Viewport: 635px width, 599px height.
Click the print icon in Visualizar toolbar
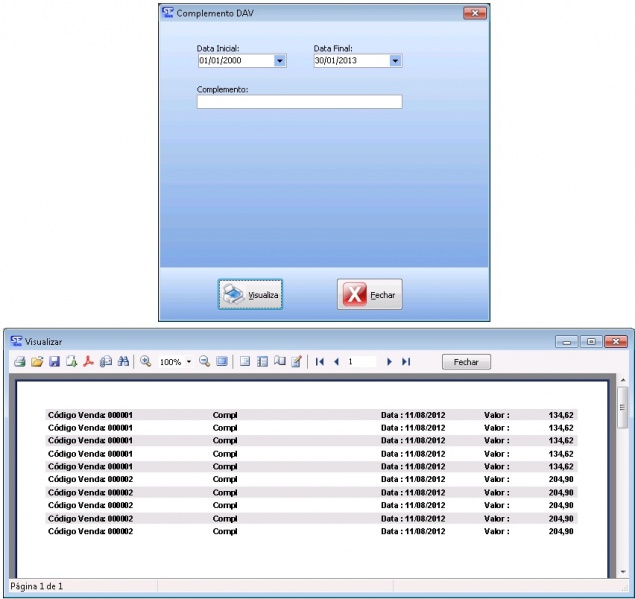pyautogui.click(x=19, y=362)
